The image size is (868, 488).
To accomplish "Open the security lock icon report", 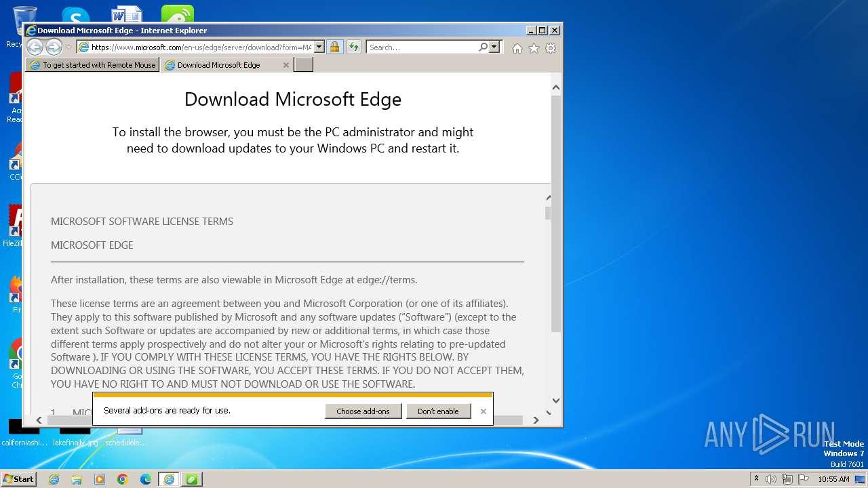I will click(334, 47).
